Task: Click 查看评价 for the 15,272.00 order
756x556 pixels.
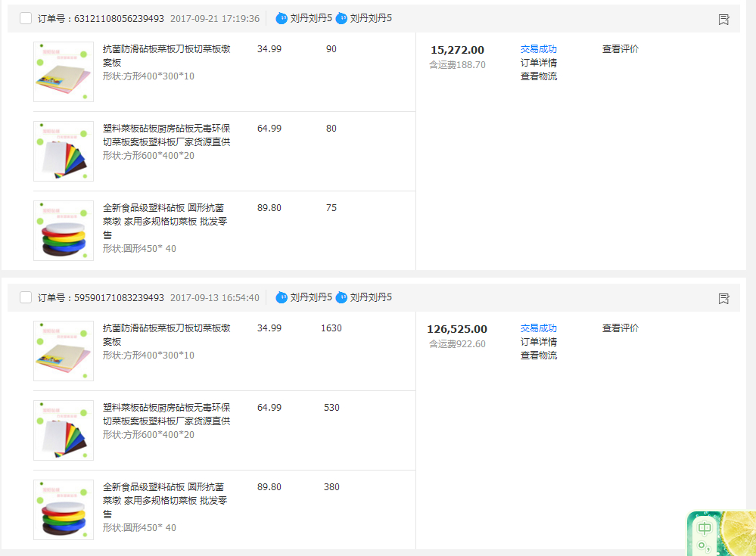Action: [x=620, y=49]
